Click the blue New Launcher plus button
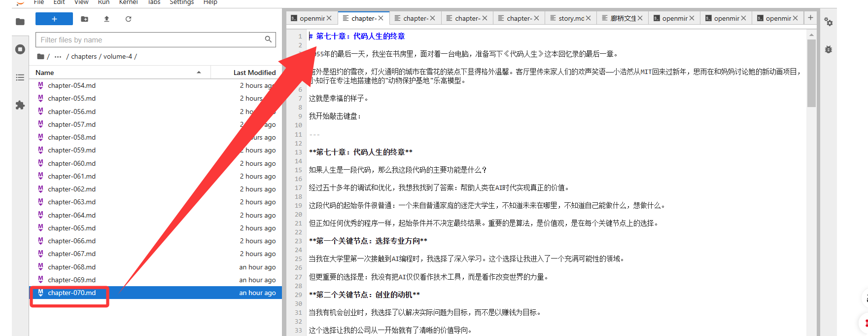Image resolution: width=868 pixels, height=336 pixels. 54,19
